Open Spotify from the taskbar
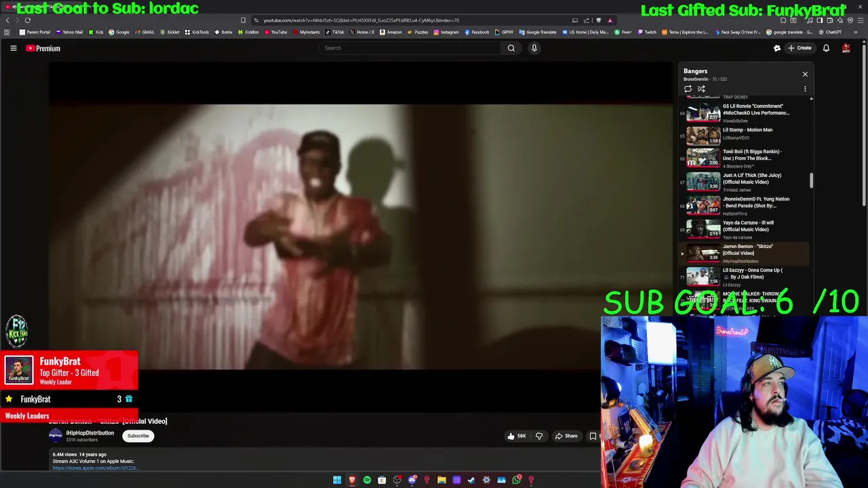 (x=367, y=480)
